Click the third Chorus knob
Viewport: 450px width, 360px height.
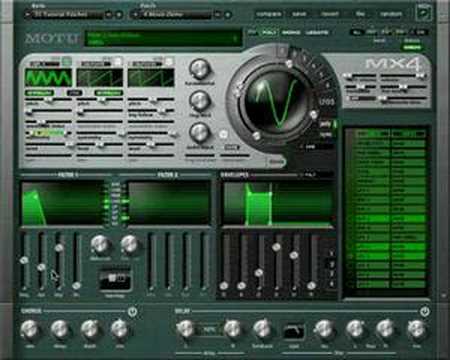[x=90, y=329]
